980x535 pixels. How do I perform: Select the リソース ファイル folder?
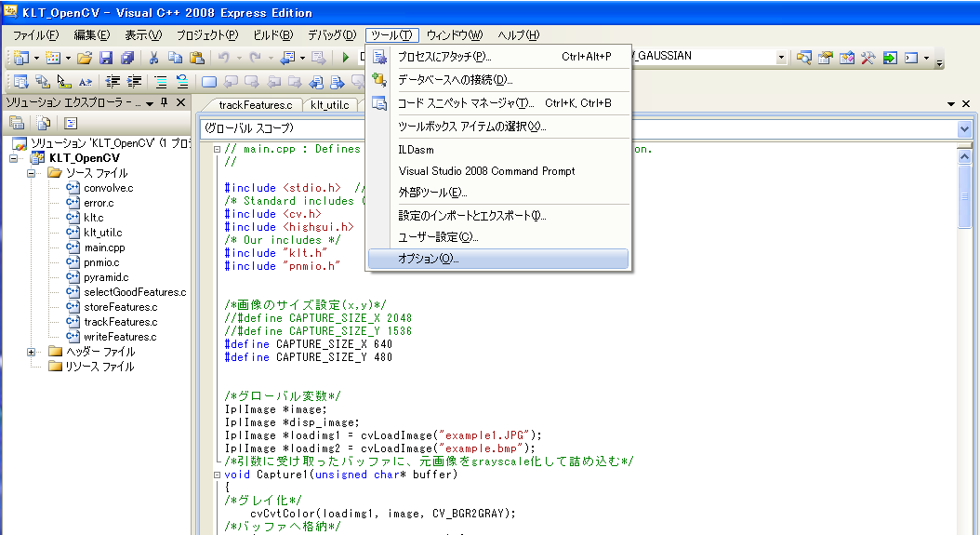tap(99, 367)
